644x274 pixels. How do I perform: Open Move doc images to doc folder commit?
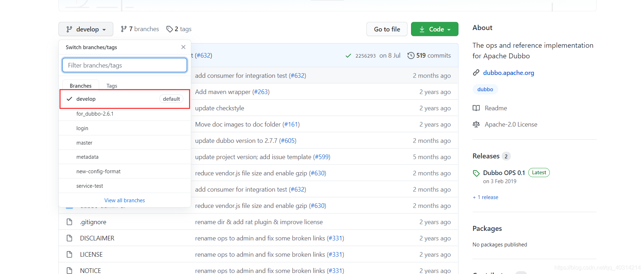pyautogui.click(x=238, y=124)
